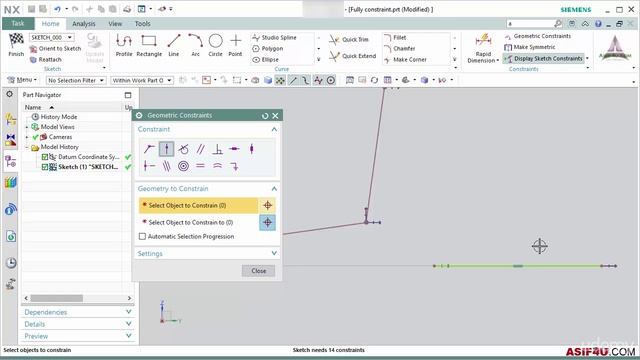Switch to the Home tab
The width and height of the screenshot is (640, 360).
pyautogui.click(x=51, y=24)
